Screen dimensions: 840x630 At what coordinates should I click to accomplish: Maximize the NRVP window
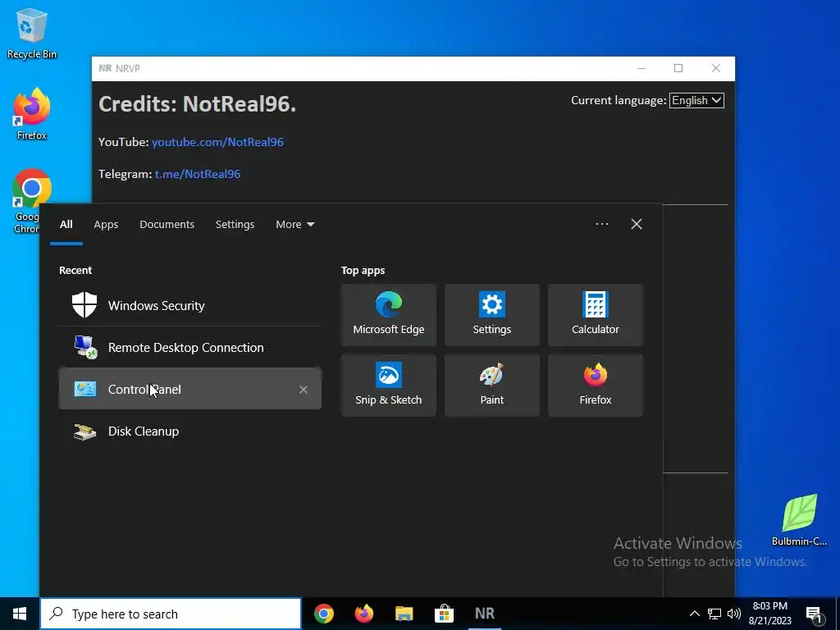[x=678, y=69]
